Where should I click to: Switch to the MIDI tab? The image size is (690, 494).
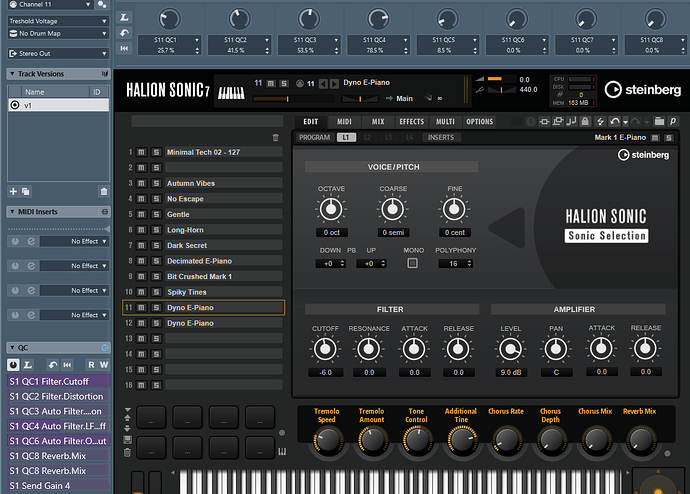click(x=344, y=121)
